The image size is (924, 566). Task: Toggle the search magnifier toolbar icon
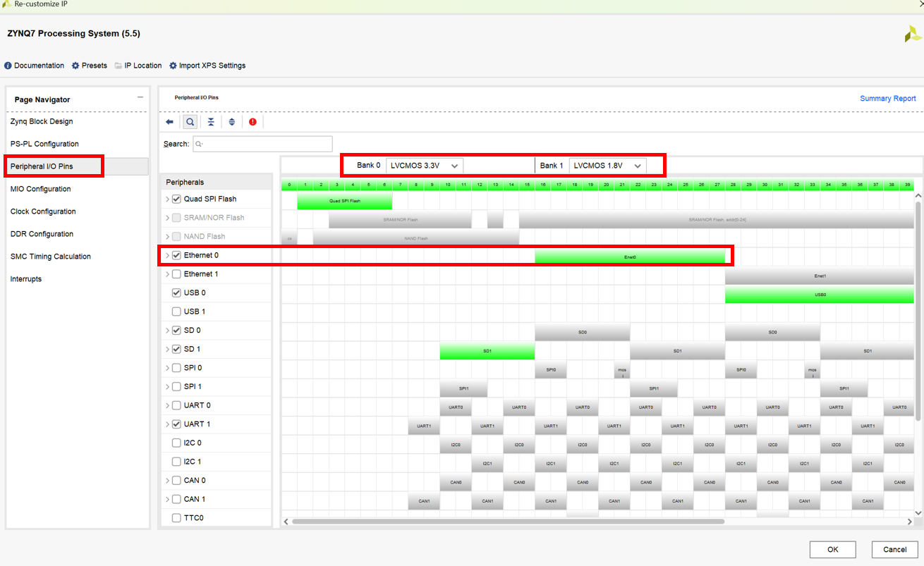tap(190, 122)
